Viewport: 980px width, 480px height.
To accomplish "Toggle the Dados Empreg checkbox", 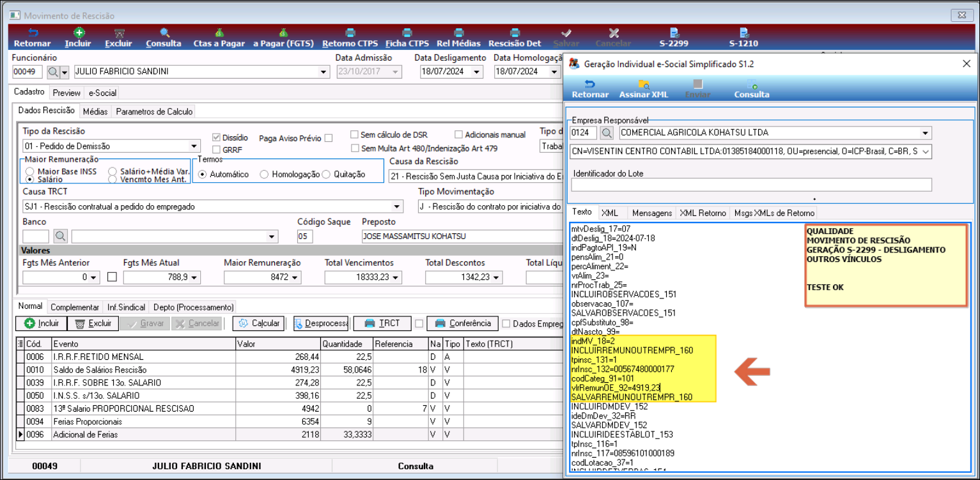I will [x=507, y=324].
